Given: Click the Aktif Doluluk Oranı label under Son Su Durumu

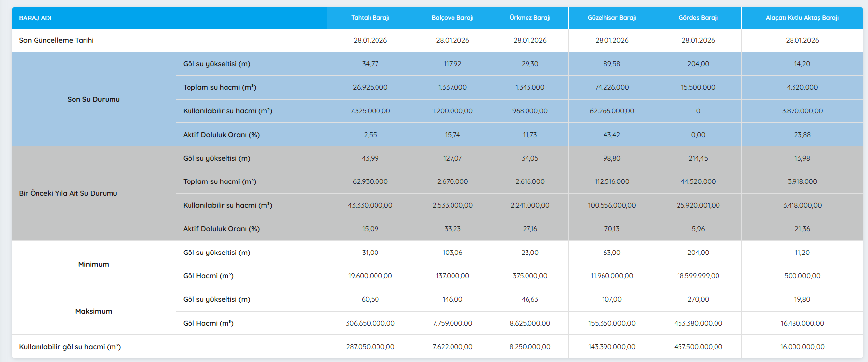Looking at the screenshot, I should pos(221,135).
